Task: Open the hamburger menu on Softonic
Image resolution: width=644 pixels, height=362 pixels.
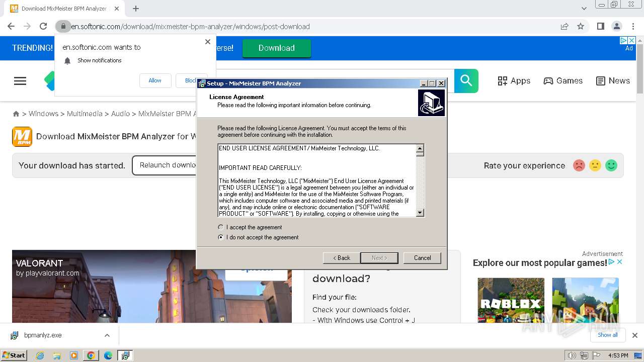Action: (x=20, y=81)
